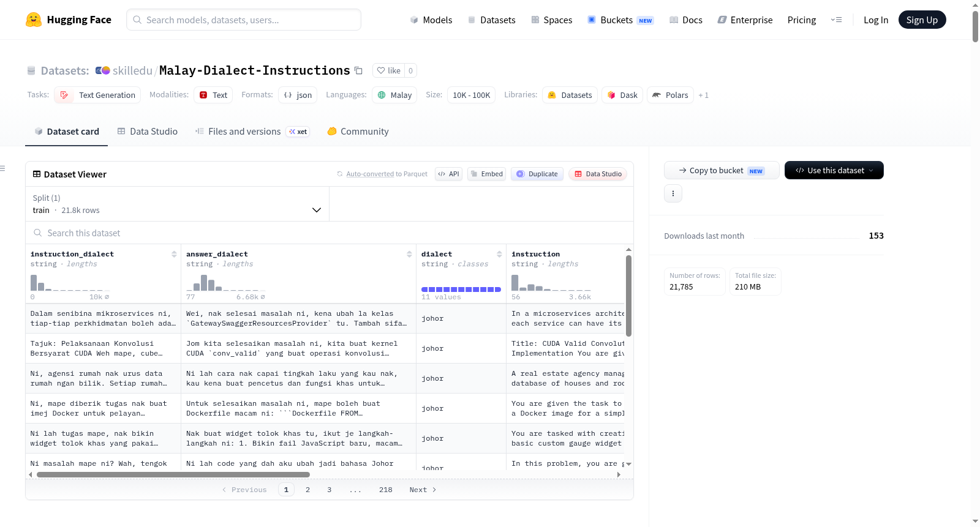Image resolution: width=980 pixels, height=527 pixels.
Task: Open Models in top navigation
Action: point(431,20)
